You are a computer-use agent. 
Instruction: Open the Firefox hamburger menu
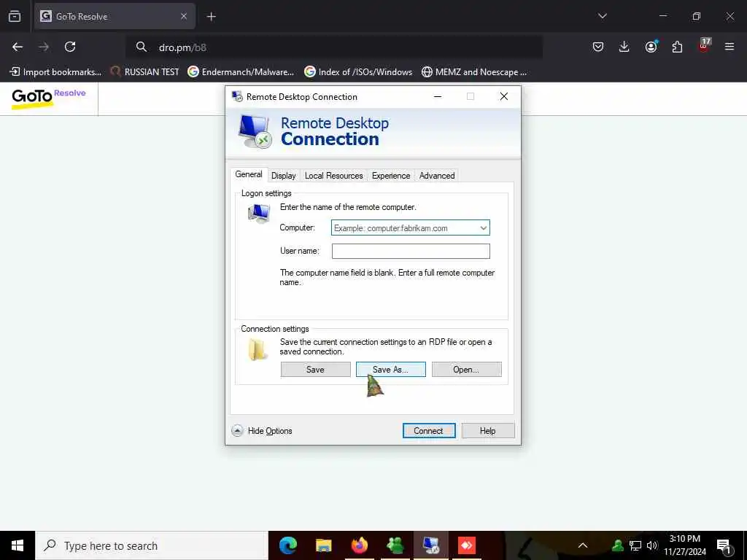coord(729,47)
